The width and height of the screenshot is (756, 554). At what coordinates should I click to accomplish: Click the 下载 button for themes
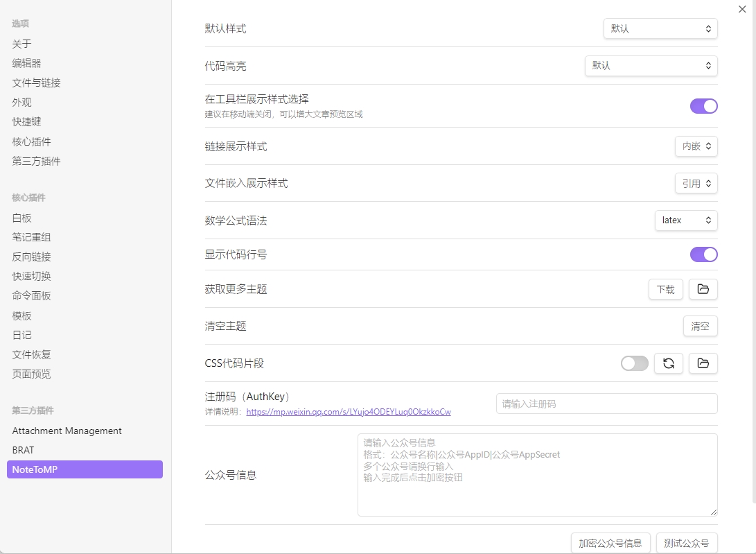coord(665,289)
